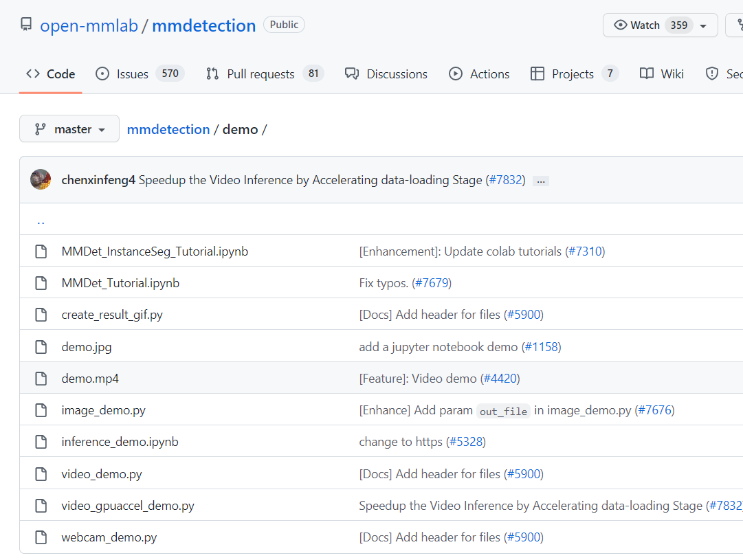Click the Projects table icon
The width and height of the screenshot is (743, 560).
(537, 74)
